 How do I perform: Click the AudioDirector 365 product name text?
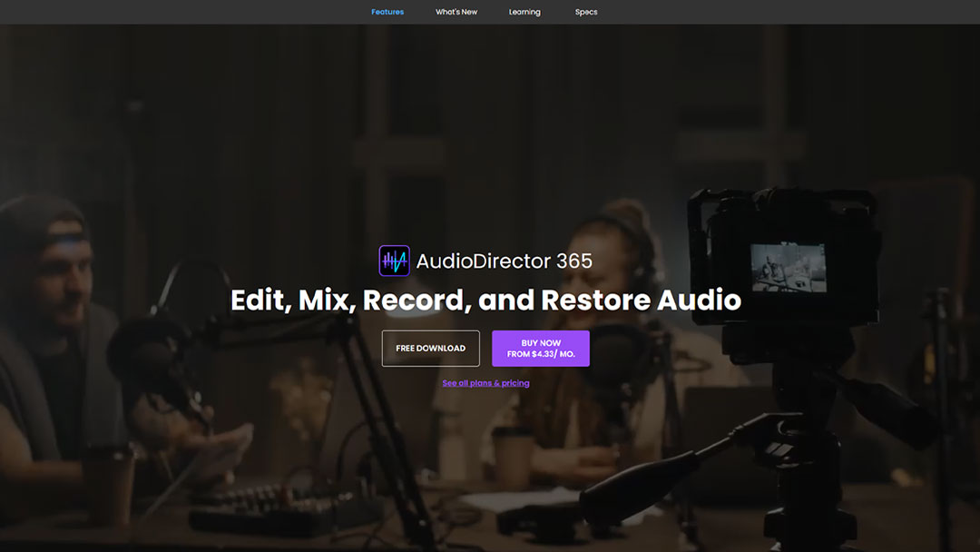tap(504, 261)
